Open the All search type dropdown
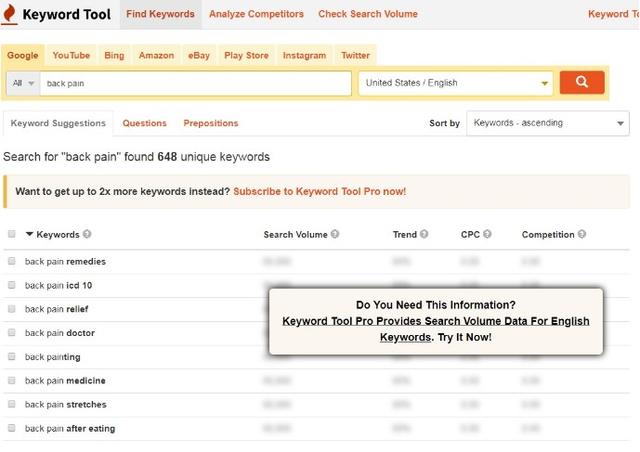 23,83
